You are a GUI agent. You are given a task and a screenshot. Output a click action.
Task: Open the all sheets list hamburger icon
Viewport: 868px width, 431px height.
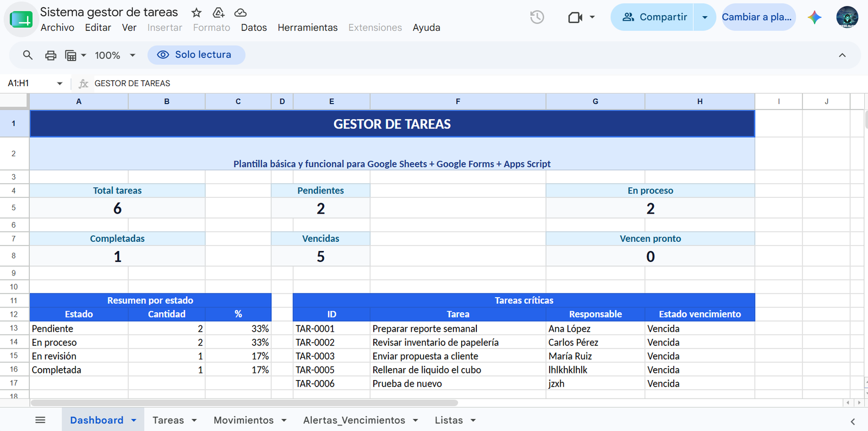pos(40,420)
